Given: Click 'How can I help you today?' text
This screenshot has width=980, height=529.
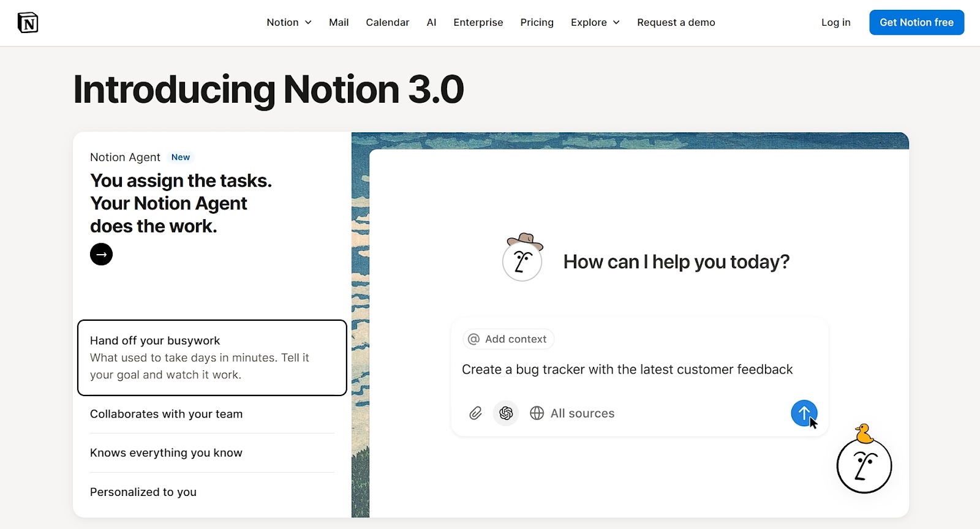Looking at the screenshot, I should coord(676,262).
